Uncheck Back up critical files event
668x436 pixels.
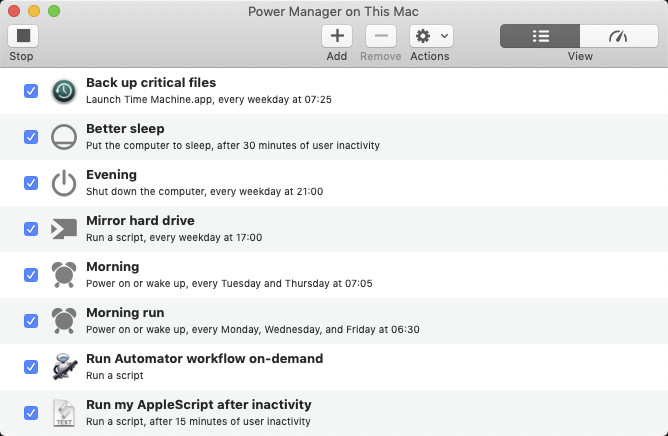click(31, 91)
